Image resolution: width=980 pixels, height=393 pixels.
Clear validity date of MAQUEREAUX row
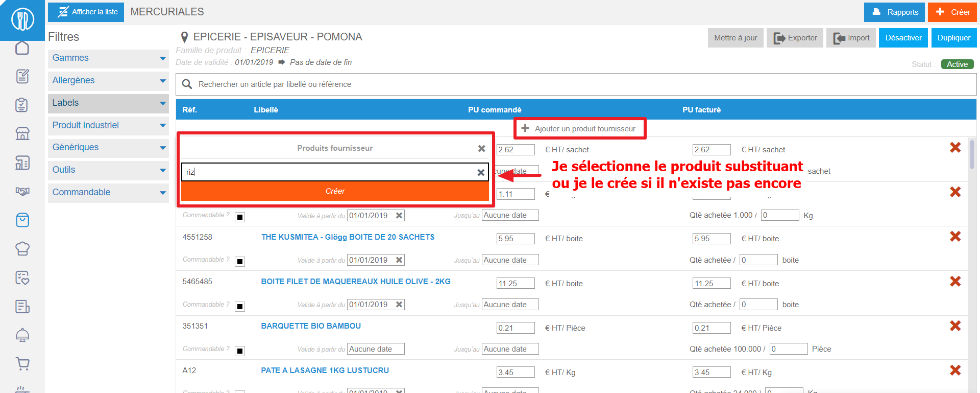coord(399,304)
